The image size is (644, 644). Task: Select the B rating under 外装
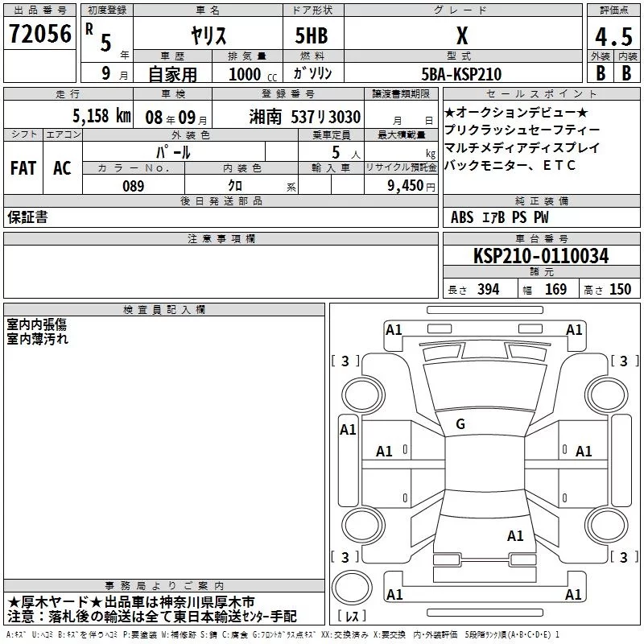pyautogui.click(x=601, y=72)
